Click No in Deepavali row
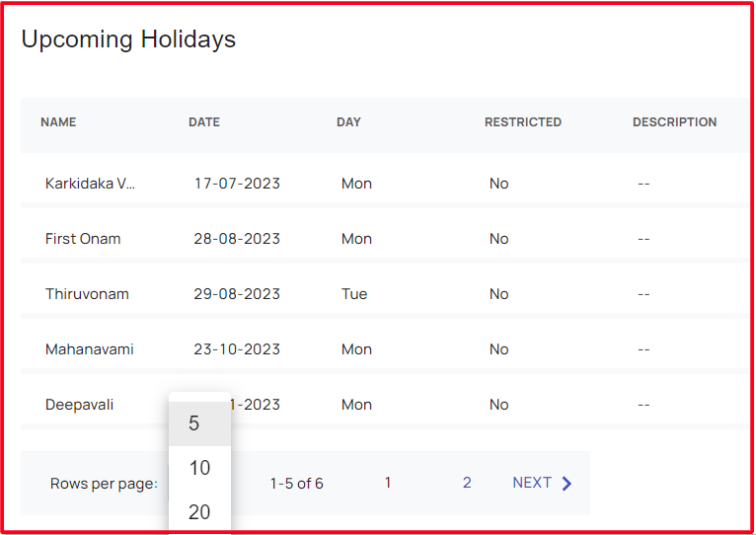Image resolution: width=756 pixels, height=535 pixels. [499, 405]
